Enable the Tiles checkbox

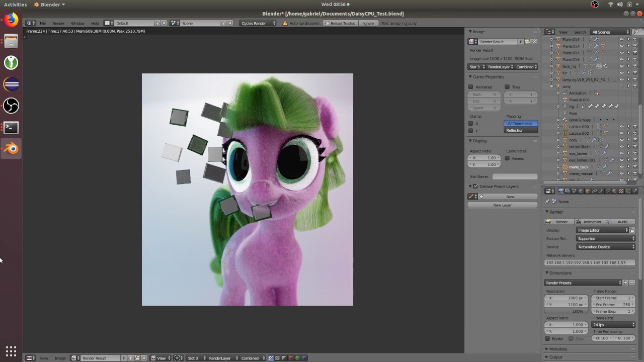pyautogui.click(x=507, y=87)
